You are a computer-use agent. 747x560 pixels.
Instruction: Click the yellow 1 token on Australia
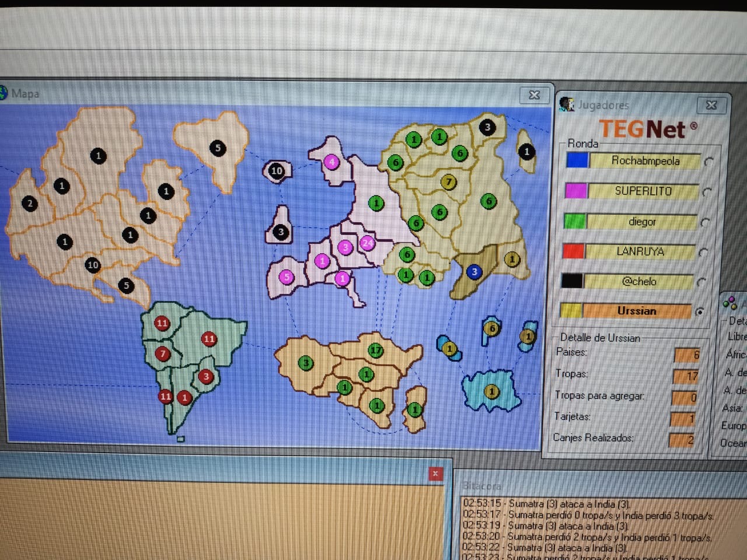[491, 391]
